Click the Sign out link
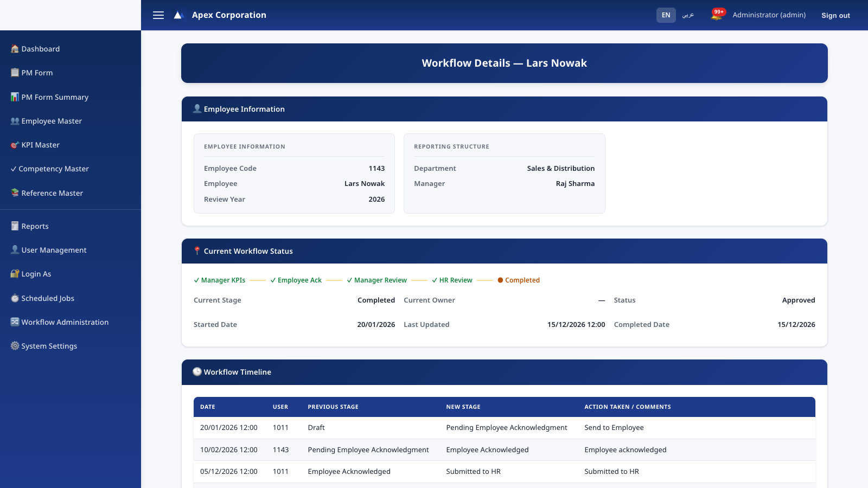This screenshot has height=488, width=868. [x=835, y=15]
